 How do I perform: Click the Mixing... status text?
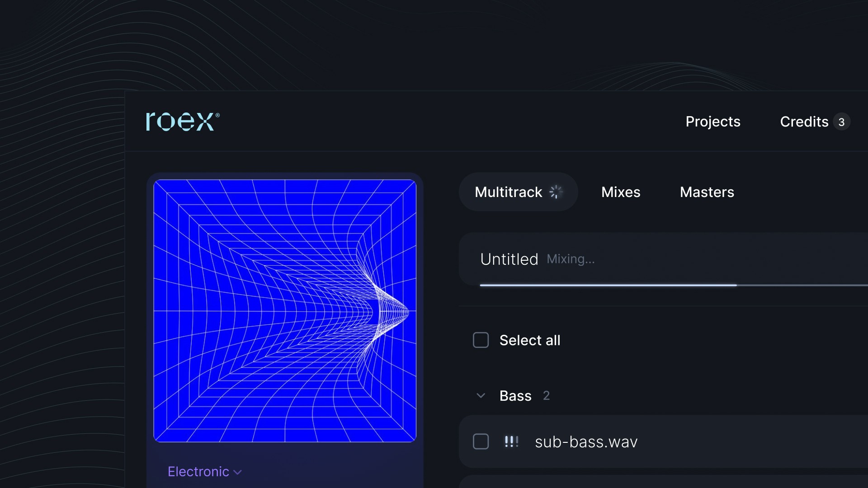[x=571, y=259]
